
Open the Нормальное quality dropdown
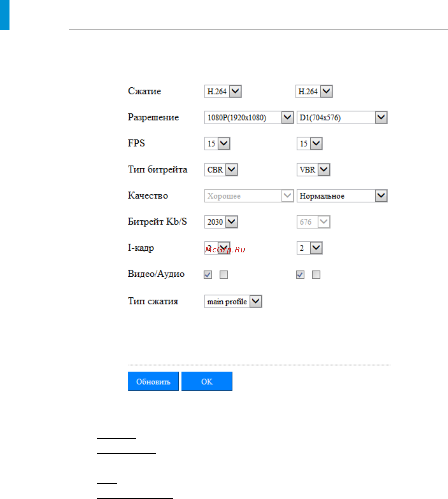click(342, 196)
